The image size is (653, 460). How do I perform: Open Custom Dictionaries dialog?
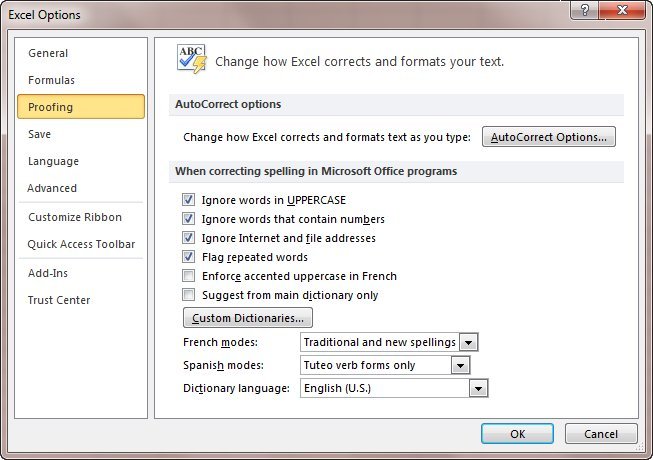pos(247,318)
